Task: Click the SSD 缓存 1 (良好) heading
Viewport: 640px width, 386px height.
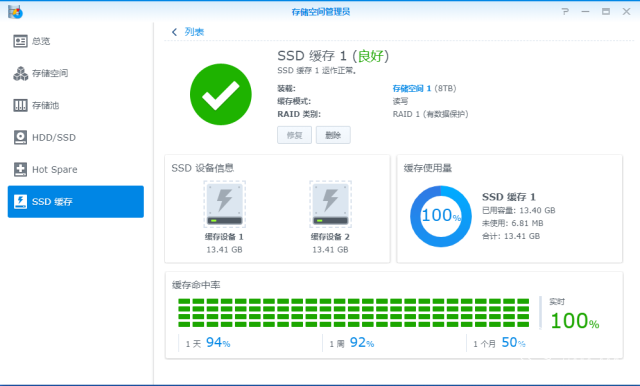Action: point(333,56)
